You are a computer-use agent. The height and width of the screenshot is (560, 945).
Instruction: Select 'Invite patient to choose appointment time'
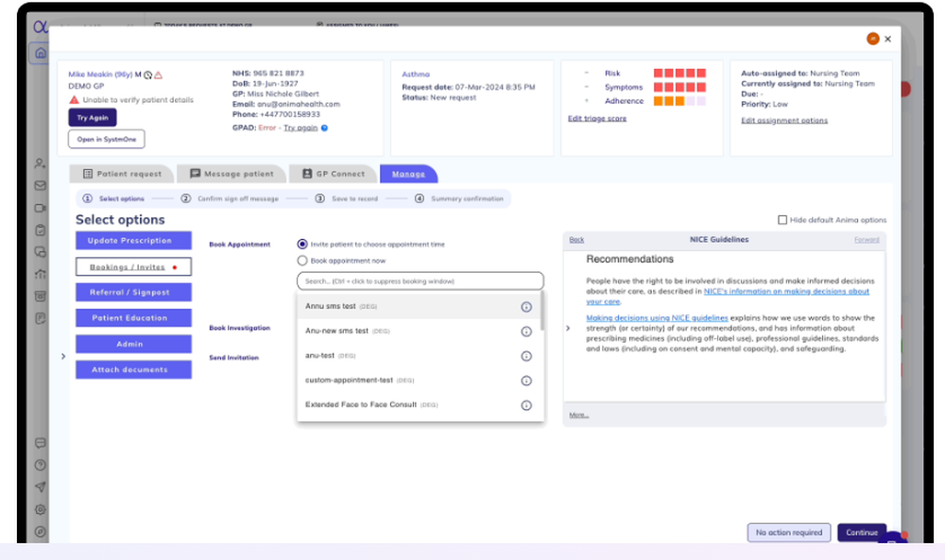pos(302,244)
